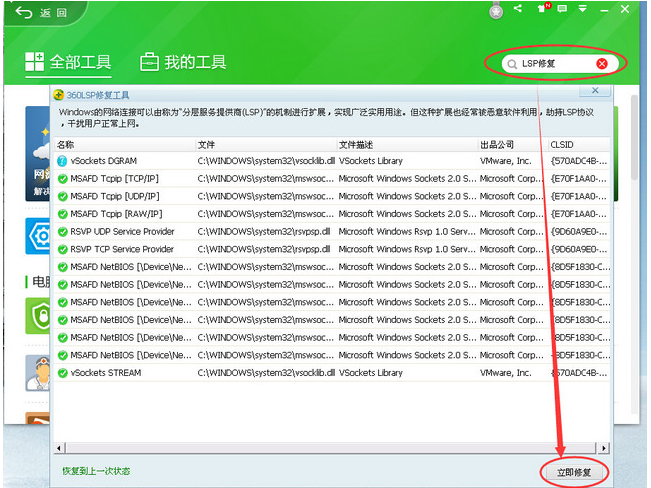This screenshot has width=651, height=488.
Task: Open the feedback message icon
Action: point(562,9)
